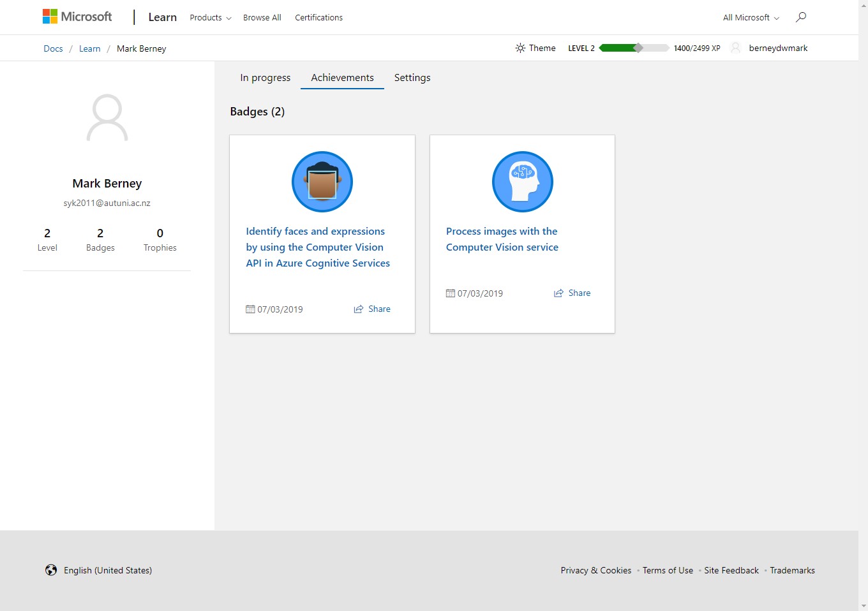Open the face recognition badge image
Screen dimensions: 868x611
[322, 182]
